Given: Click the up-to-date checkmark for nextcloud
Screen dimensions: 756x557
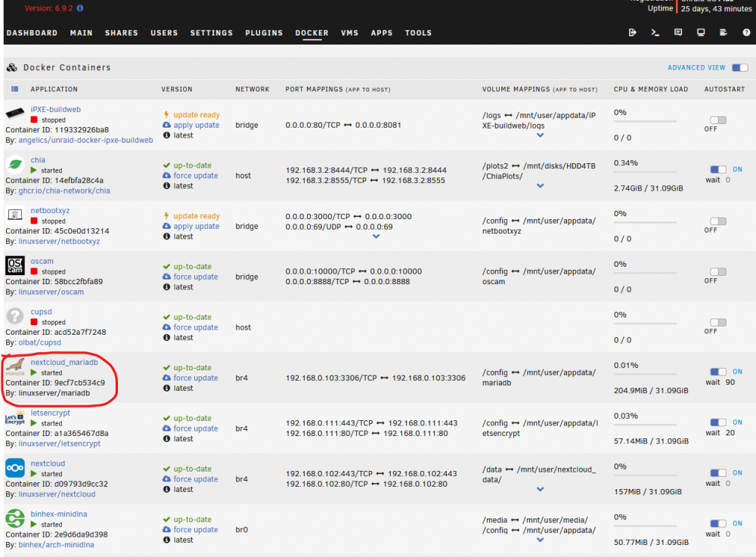Looking at the screenshot, I should click(x=166, y=469).
